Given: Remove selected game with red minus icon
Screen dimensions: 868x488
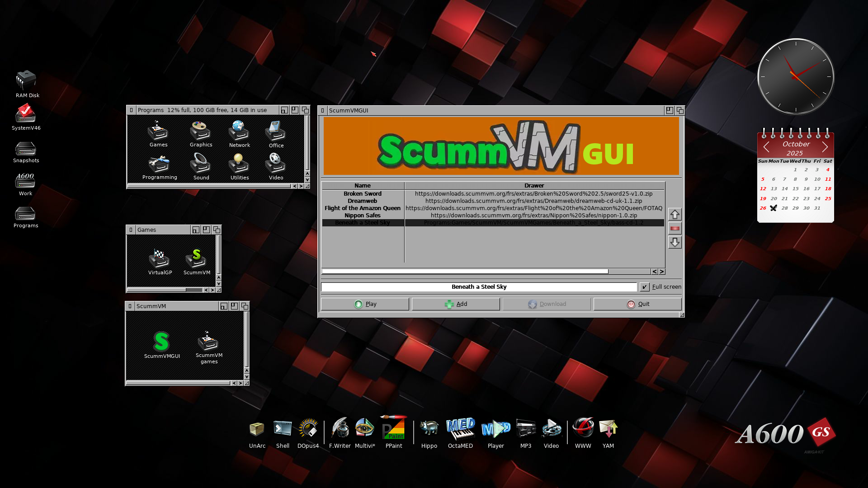Looking at the screenshot, I should point(675,228).
